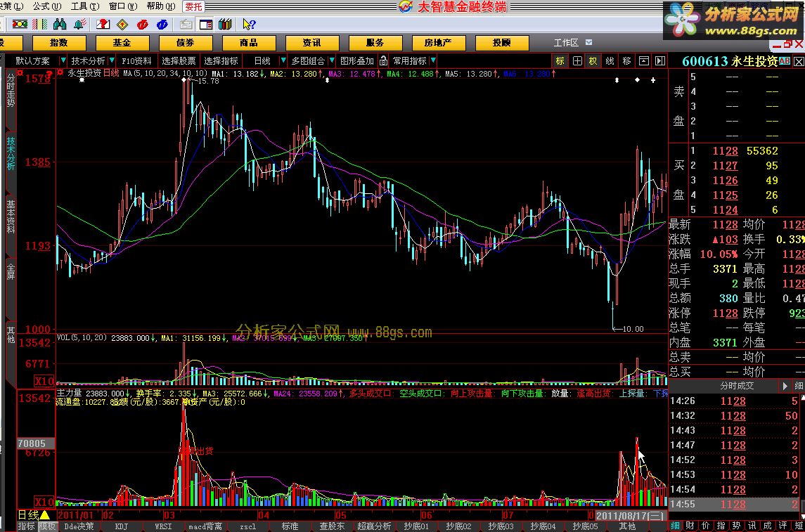Click the 基金 yellow button
Image resolution: width=805 pixels, height=532 pixels.
coord(122,43)
